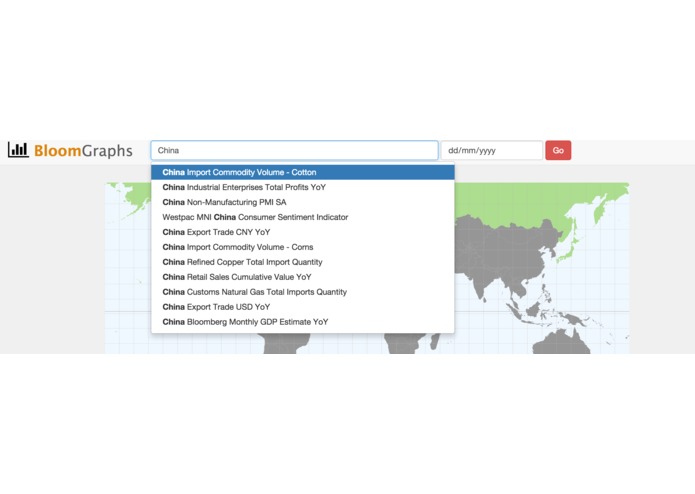Hit the red Go button

click(x=558, y=150)
